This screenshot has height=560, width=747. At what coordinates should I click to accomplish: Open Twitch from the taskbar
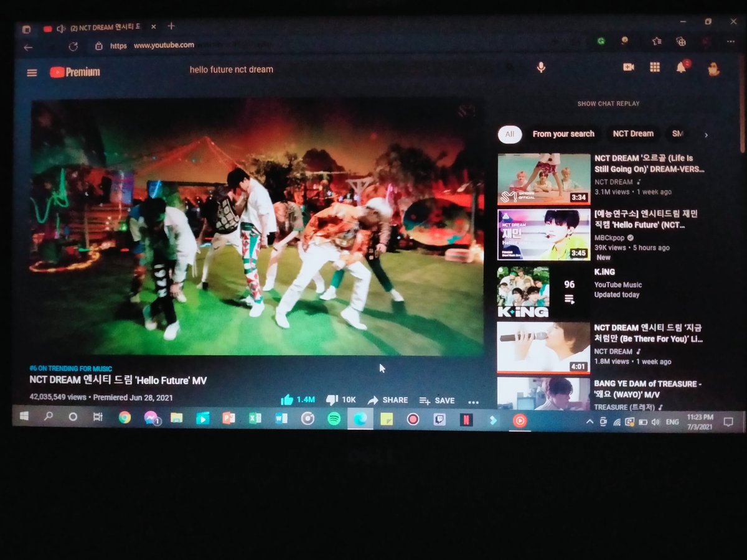[x=438, y=420]
